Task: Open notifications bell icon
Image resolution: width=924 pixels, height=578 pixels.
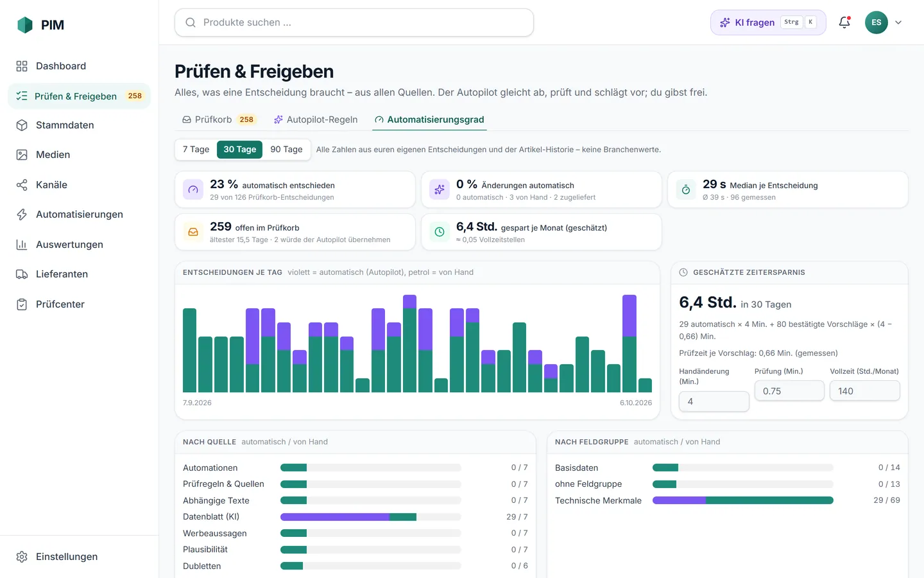Action: (x=844, y=22)
